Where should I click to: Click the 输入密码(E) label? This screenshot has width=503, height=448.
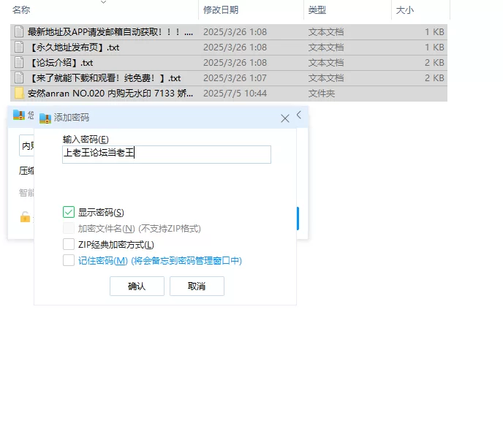coord(86,139)
